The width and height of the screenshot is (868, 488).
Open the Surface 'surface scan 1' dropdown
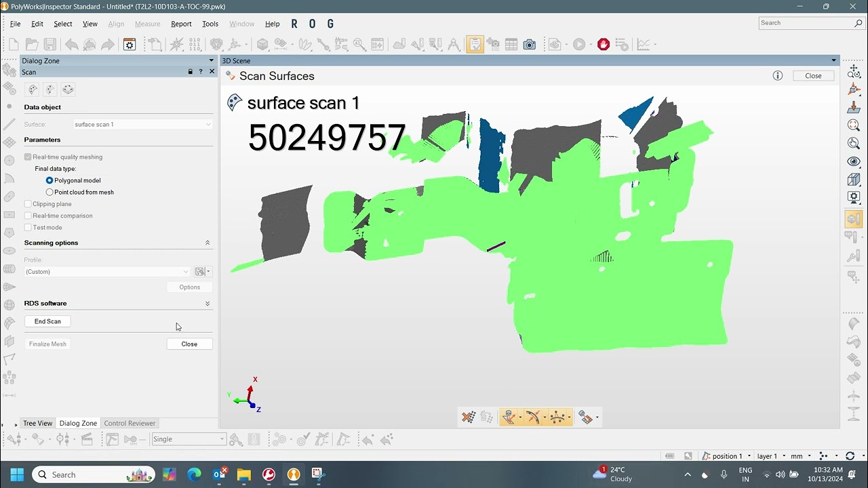[143, 125]
